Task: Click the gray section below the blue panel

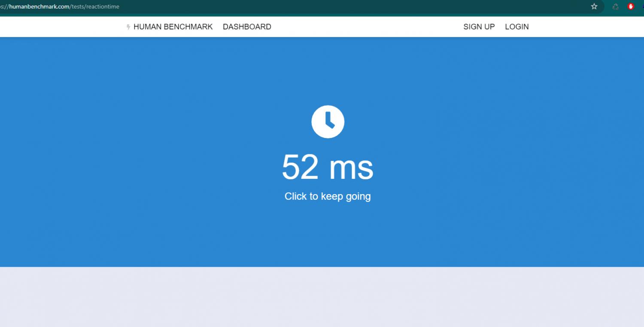Action: (322, 296)
